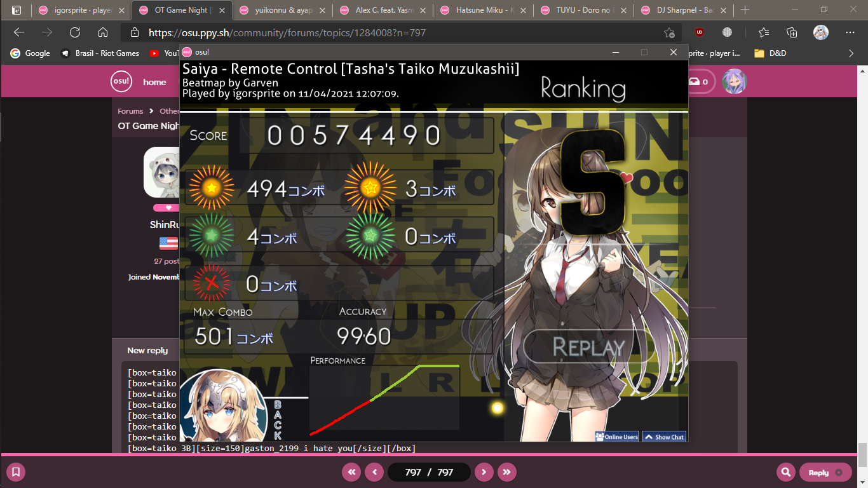Screen dimensions: 868x488
Task: Click the score value 00574490
Action: click(354, 135)
